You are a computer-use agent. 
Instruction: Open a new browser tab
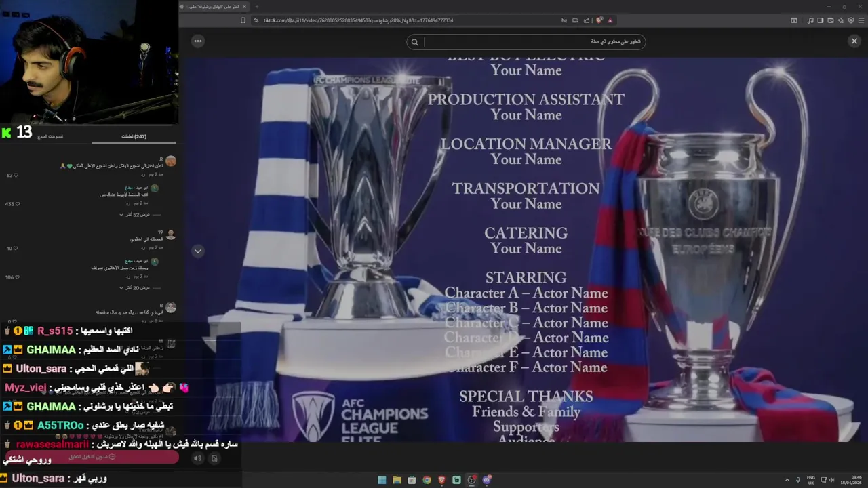(x=256, y=6)
